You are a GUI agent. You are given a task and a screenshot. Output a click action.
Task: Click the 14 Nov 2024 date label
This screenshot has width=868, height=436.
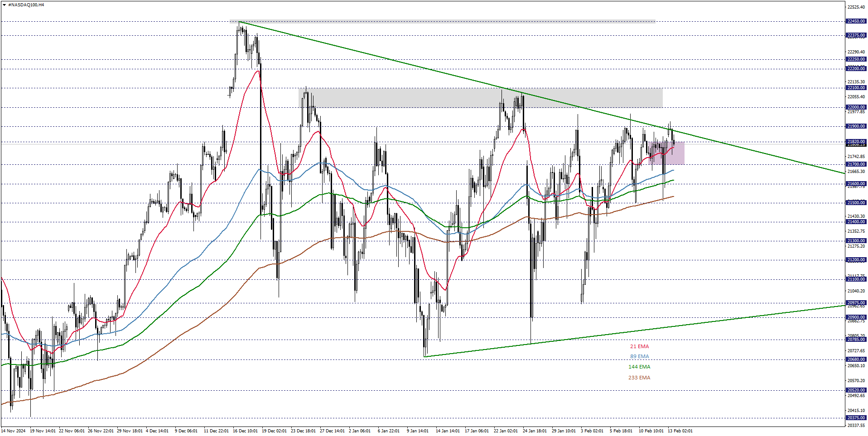[13, 431]
